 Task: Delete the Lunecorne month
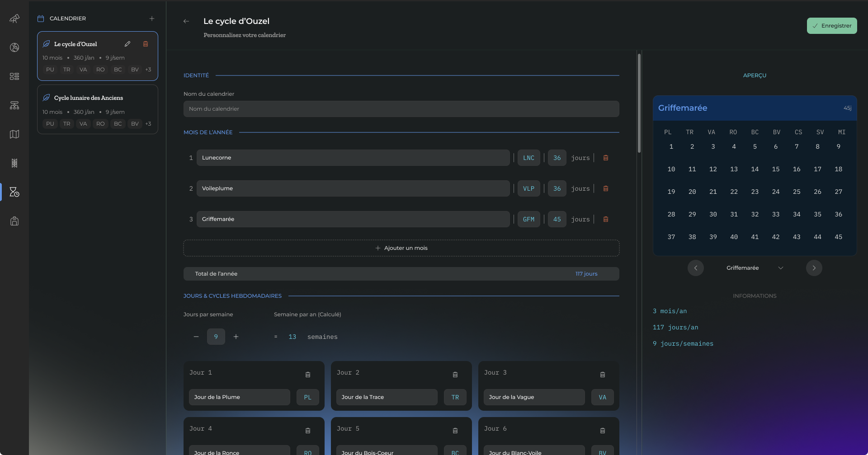click(606, 158)
